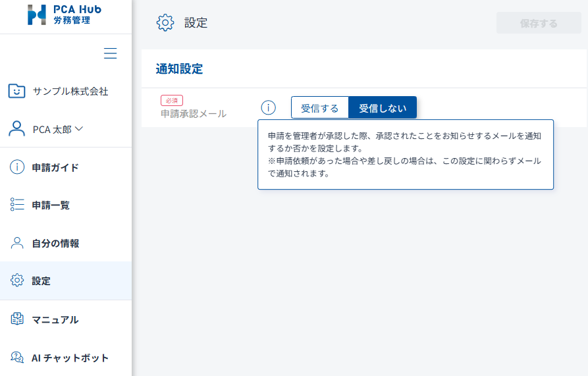Click the company folder icon
The image size is (588, 376).
(x=17, y=91)
